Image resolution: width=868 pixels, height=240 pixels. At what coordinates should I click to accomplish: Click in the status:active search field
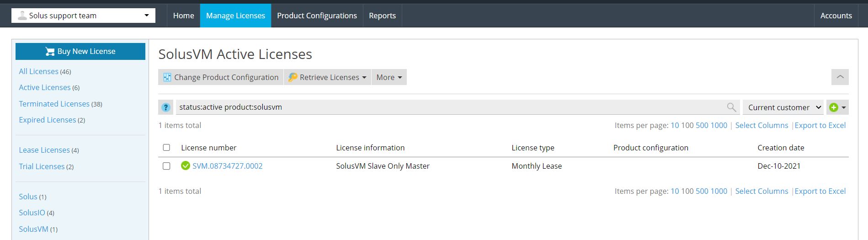[450, 107]
